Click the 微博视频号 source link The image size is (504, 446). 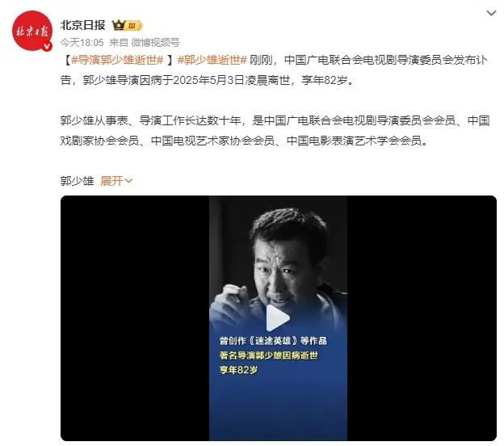pyautogui.click(x=155, y=43)
